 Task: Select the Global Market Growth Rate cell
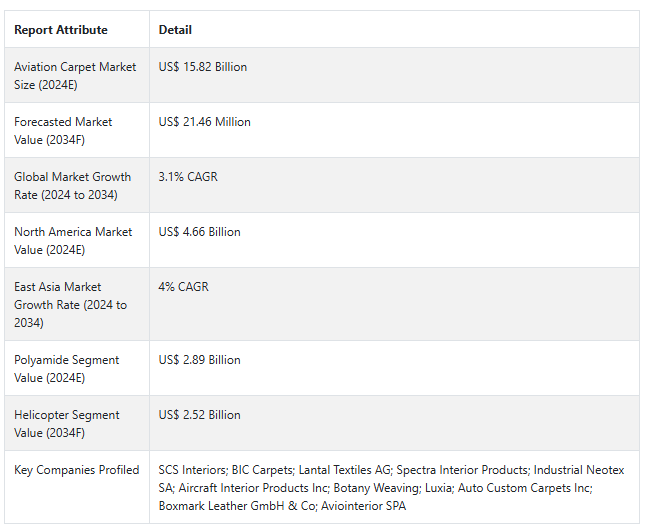pos(72,186)
